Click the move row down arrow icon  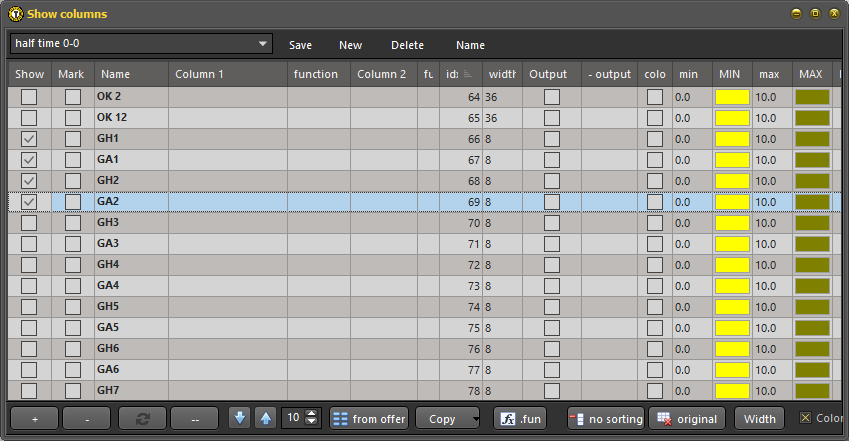click(239, 418)
